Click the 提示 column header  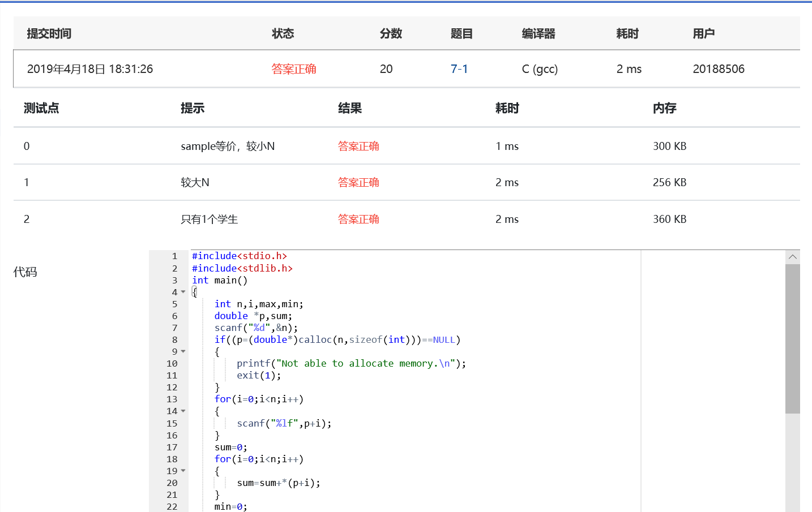click(193, 108)
